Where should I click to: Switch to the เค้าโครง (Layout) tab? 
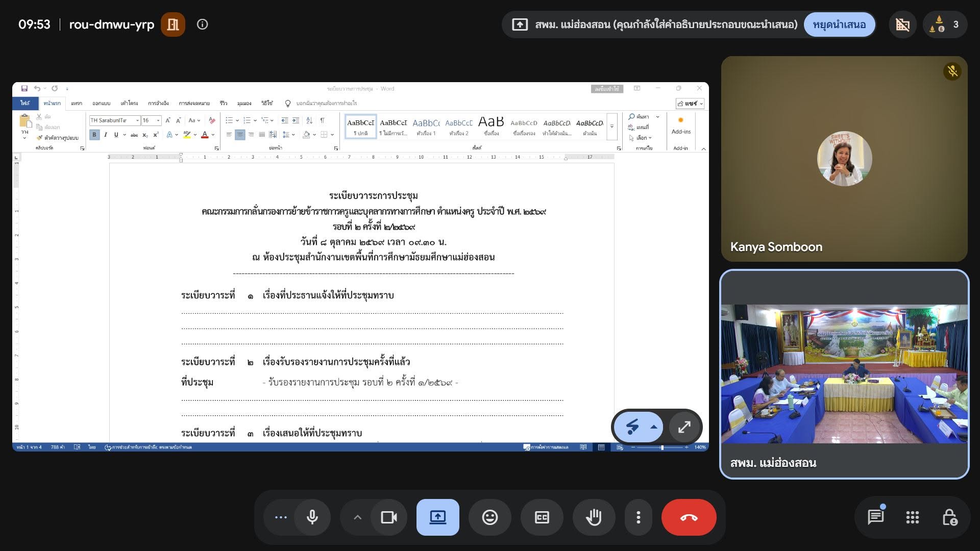(x=130, y=103)
